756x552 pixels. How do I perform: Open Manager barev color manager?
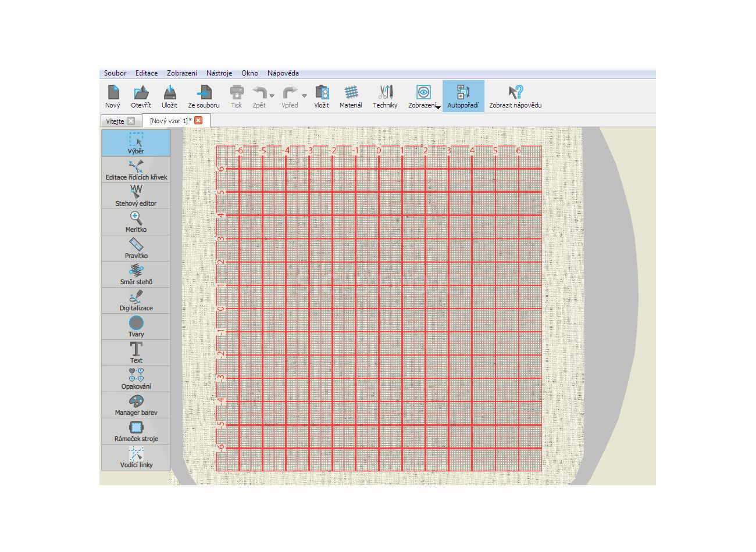click(x=136, y=405)
